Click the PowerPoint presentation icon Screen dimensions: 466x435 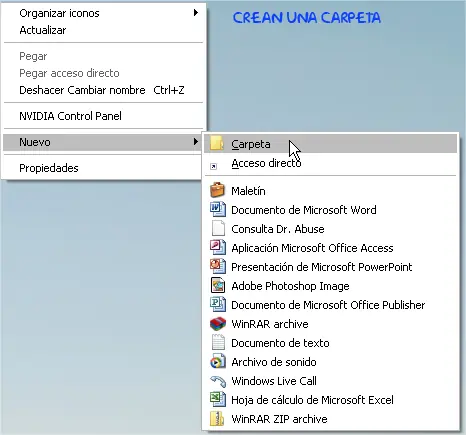tap(218, 267)
